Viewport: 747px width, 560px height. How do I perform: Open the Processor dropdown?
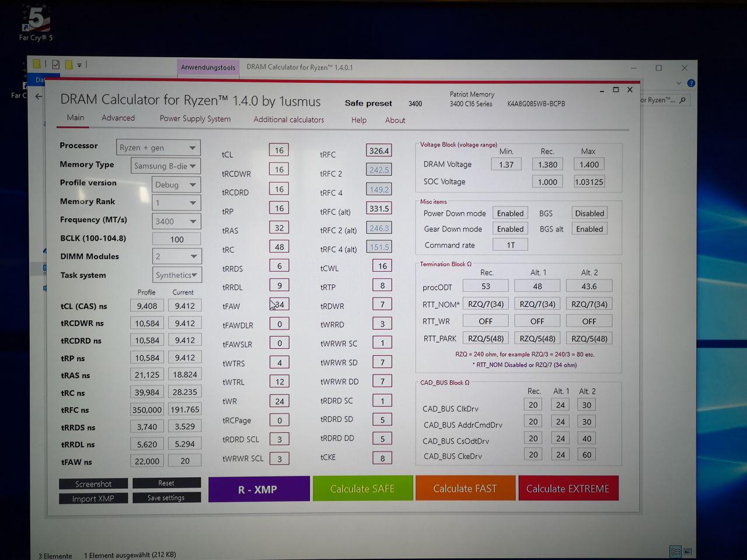pyautogui.click(x=158, y=148)
